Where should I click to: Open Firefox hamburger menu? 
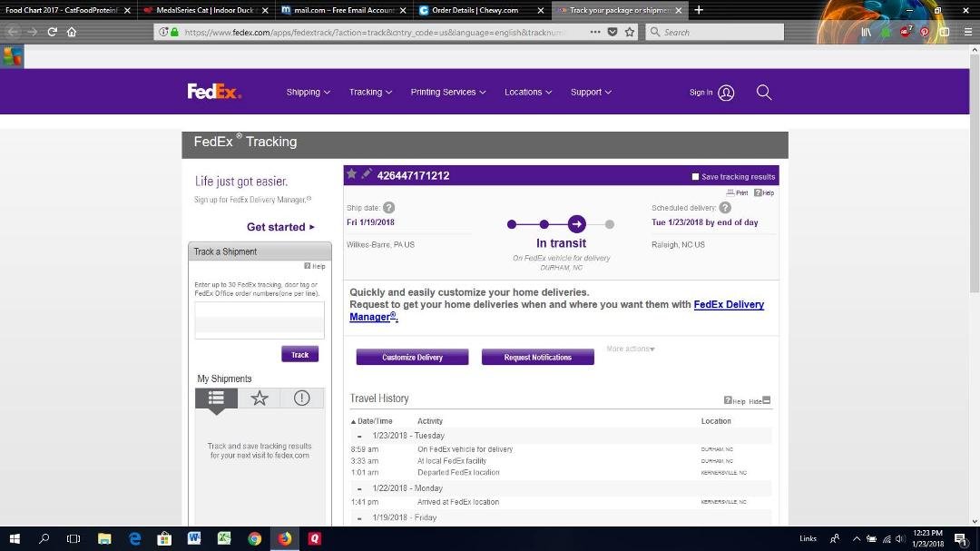point(968,32)
